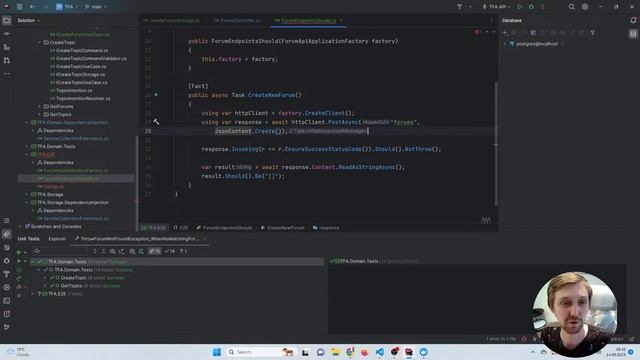Expand the TFA.E2E node in Unit Tests tree
640x360 pixels.
(33, 294)
